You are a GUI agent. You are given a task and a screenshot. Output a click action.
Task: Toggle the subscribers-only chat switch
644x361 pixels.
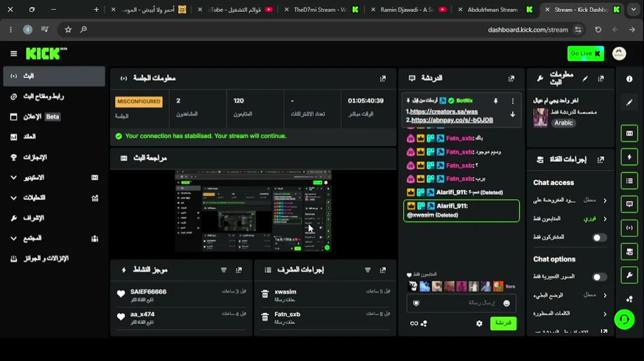(599, 238)
